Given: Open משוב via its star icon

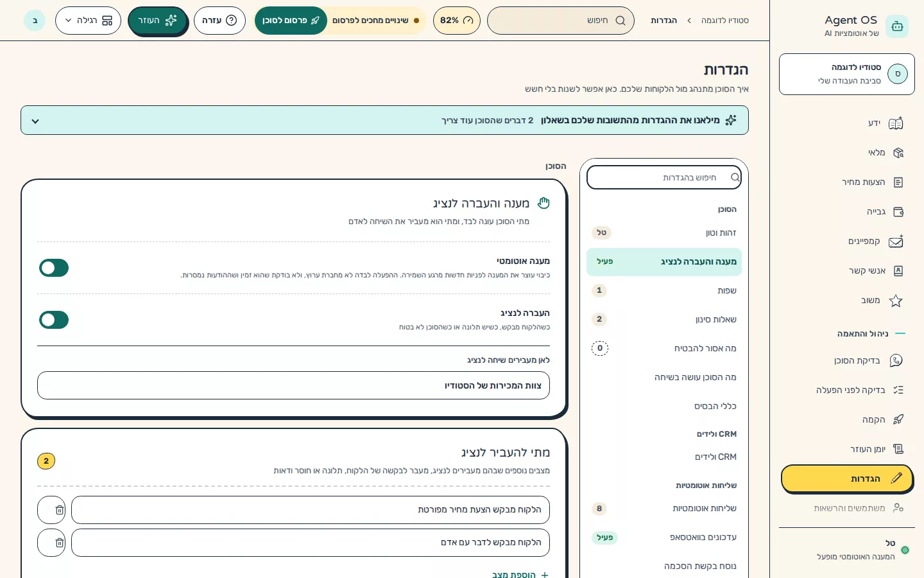Looking at the screenshot, I should (x=896, y=301).
